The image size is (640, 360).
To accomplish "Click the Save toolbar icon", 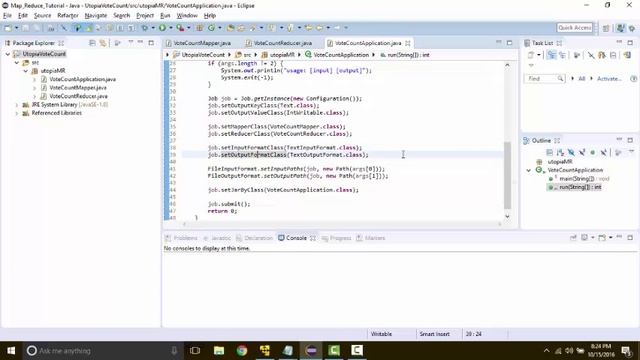I will point(26,28).
